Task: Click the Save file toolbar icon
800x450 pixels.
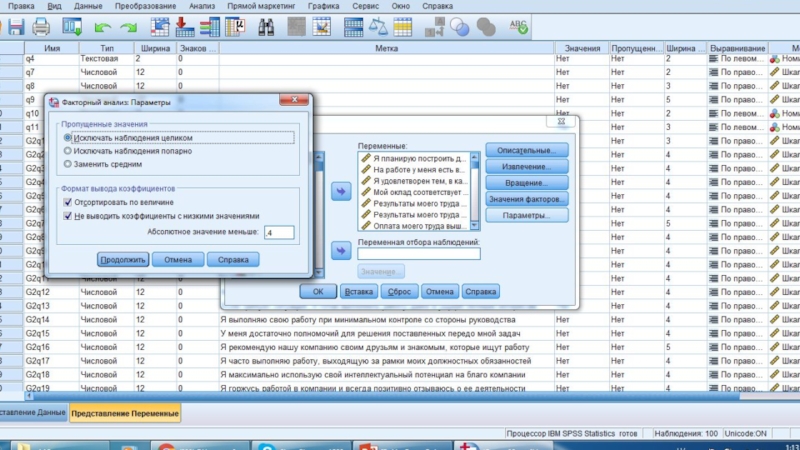Action: tap(14, 26)
